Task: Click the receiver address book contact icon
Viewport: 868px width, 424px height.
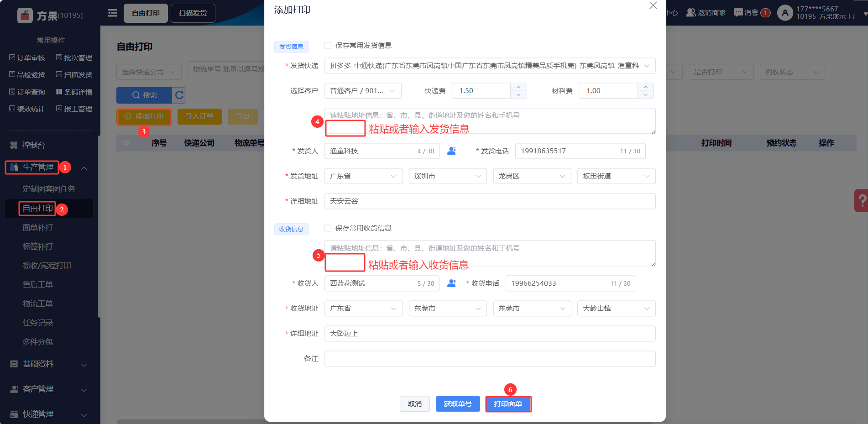Action: [451, 283]
